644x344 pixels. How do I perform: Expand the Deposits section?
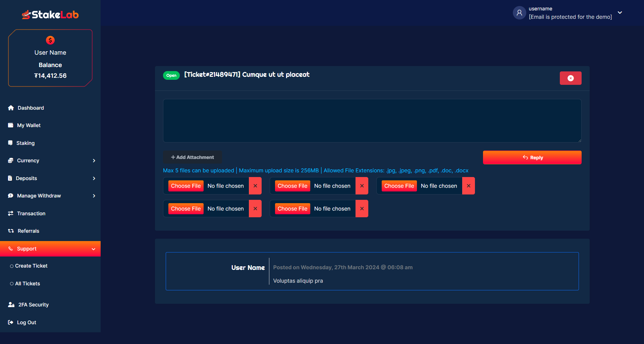click(x=94, y=178)
